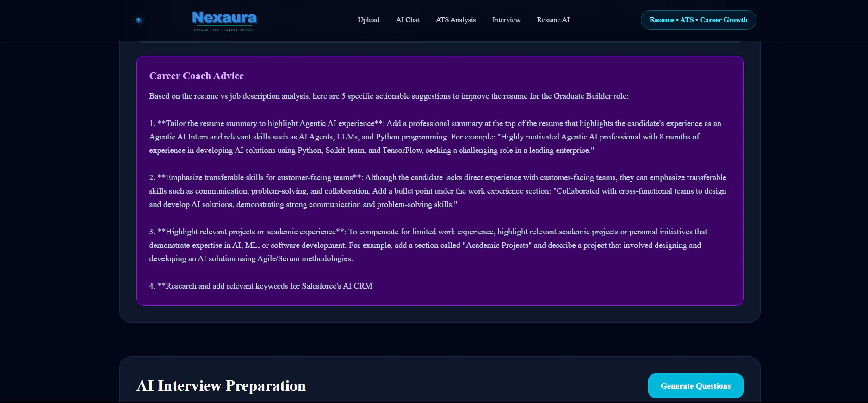Open ATS Analysis section
868x403 pixels.
pos(456,20)
